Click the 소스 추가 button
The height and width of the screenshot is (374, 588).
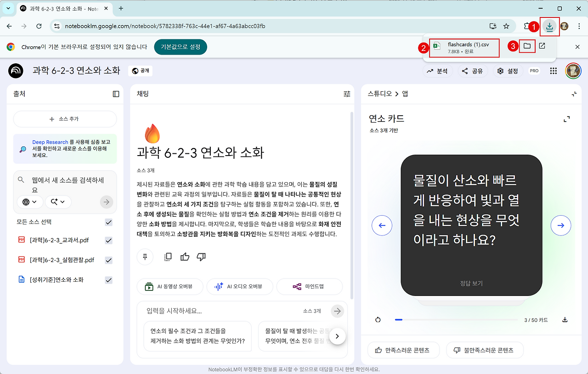click(65, 119)
